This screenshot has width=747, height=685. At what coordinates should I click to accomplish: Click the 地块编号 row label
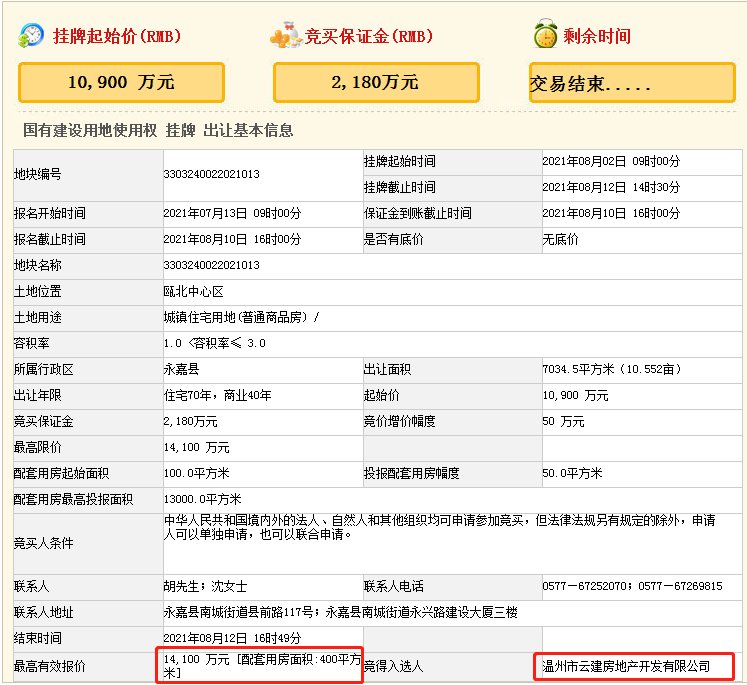tap(38, 174)
